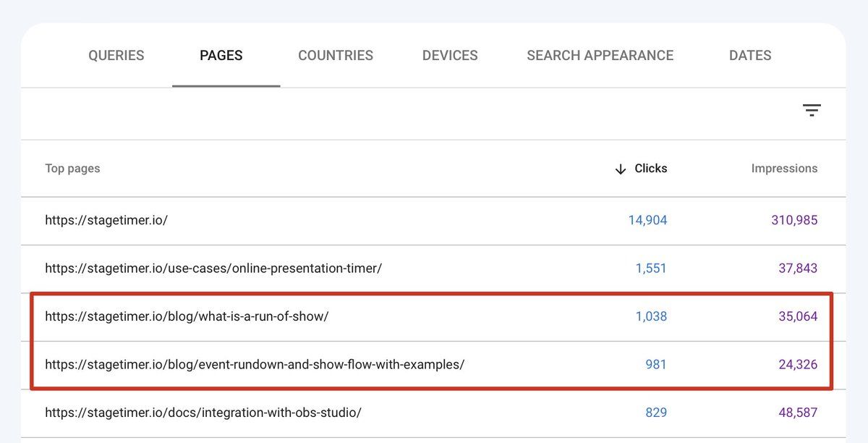Image resolution: width=868 pixels, height=443 pixels.
Task: Show the Search Appearance tab
Action: (600, 56)
